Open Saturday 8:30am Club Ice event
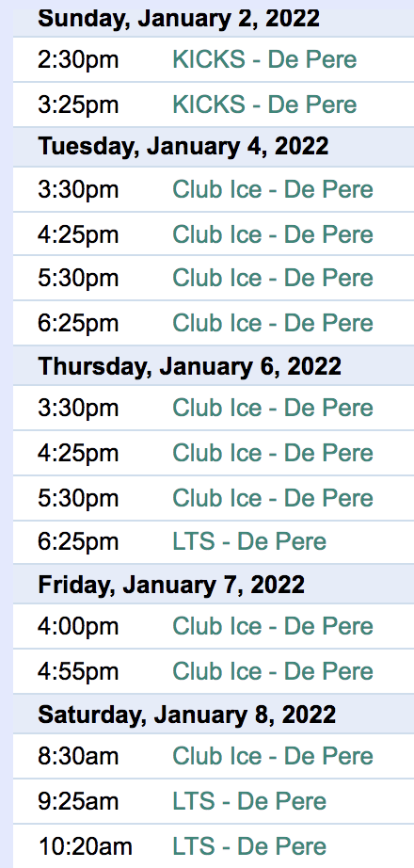The height and width of the screenshot is (868, 414). pos(273,756)
